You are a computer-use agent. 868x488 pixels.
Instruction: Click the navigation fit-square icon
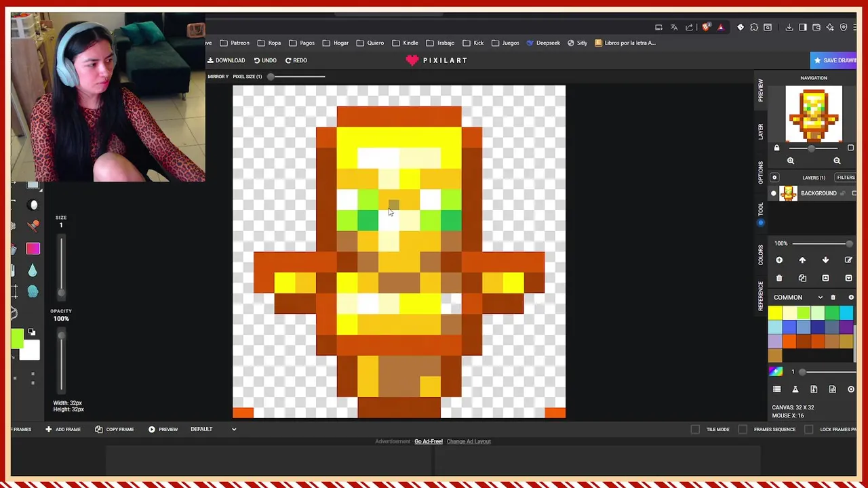pyautogui.click(x=850, y=148)
